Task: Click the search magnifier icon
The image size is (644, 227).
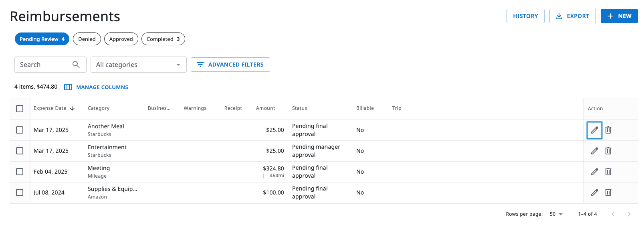Action: coord(76,65)
